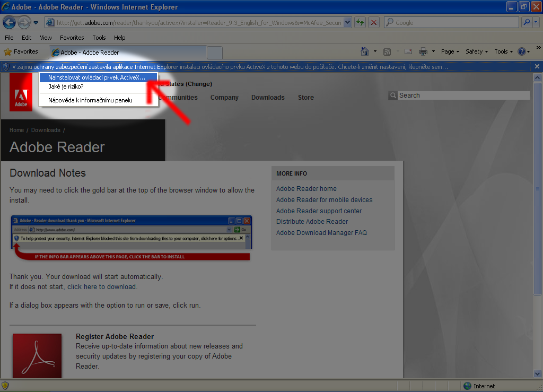Open the Edit menu
The width and height of the screenshot is (543, 392).
click(x=27, y=38)
